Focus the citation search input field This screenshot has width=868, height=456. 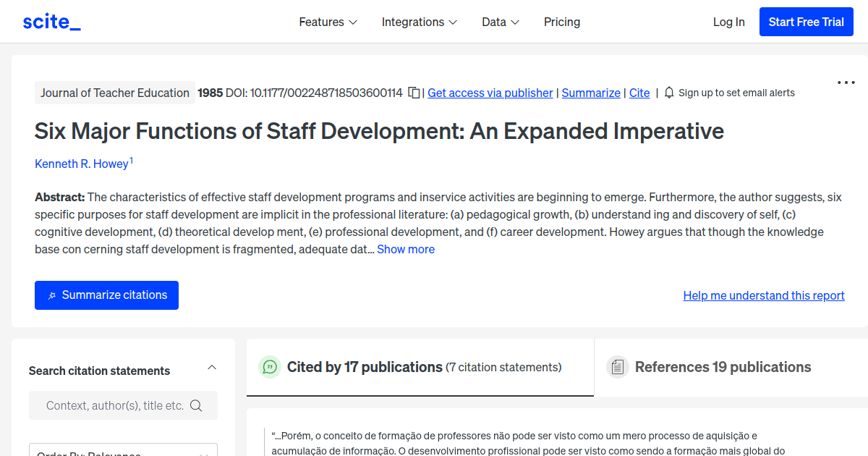tap(123, 405)
